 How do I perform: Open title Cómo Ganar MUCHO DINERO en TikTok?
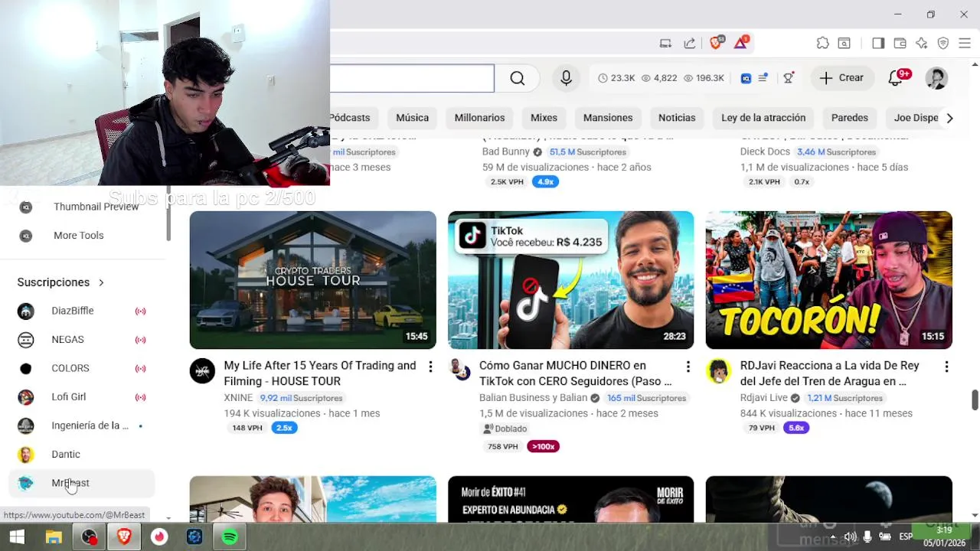575,373
